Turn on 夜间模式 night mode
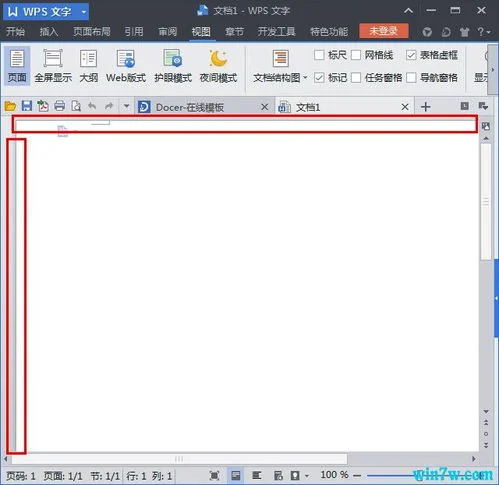This screenshot has height=485, width=499. (218, 65)
